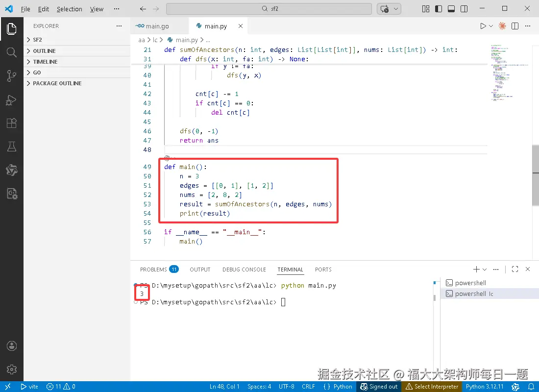Screen dimensions: 539x392
Task: Open the File menu
Action: coord(25,9)
